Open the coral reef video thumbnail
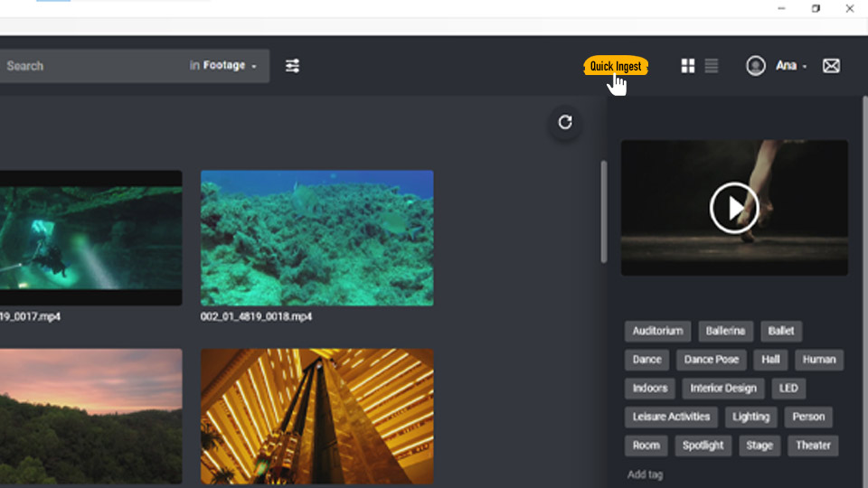868x488 pixels. (316, 238)
